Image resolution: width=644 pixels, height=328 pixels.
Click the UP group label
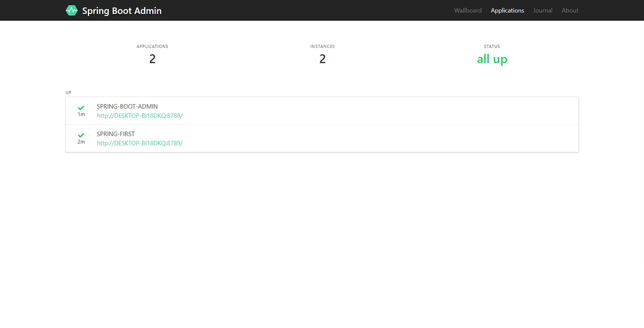point(68,93)
